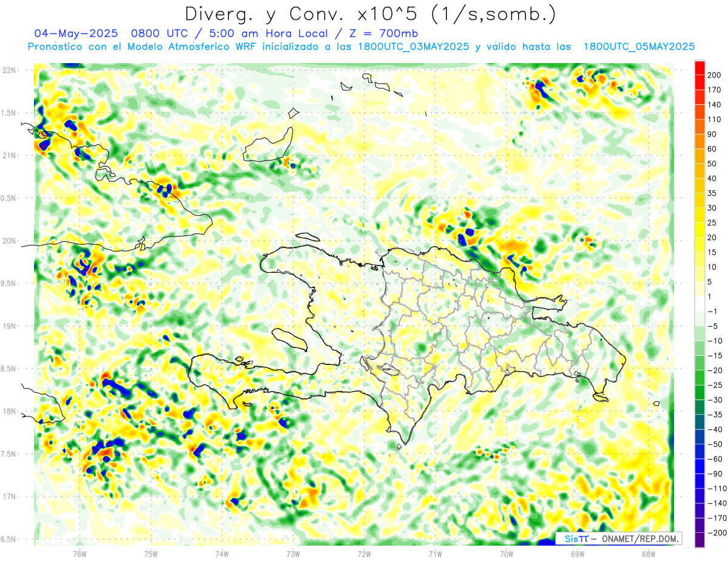This screenshot has height=562, width=728.
Task: Click the '73W' longitude label
Action: pyautogui.click(x=293, y=554)
